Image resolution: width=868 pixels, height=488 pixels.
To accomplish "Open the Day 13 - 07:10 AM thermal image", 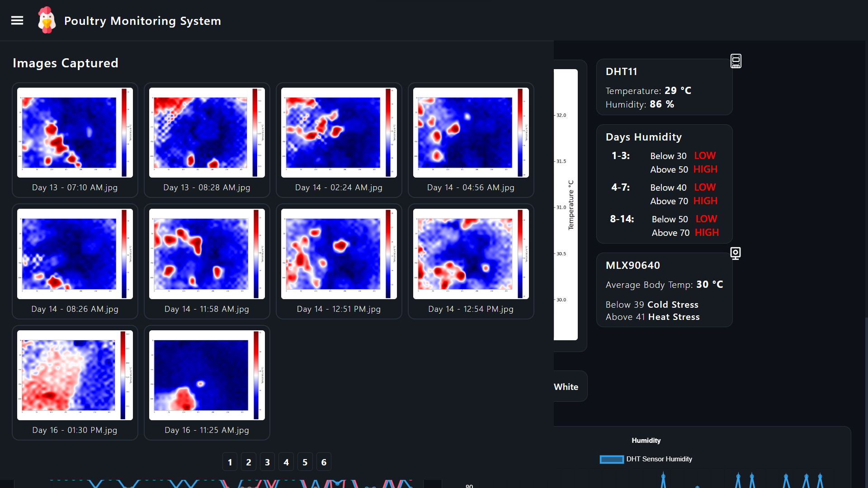I will (x=75, y=132).
